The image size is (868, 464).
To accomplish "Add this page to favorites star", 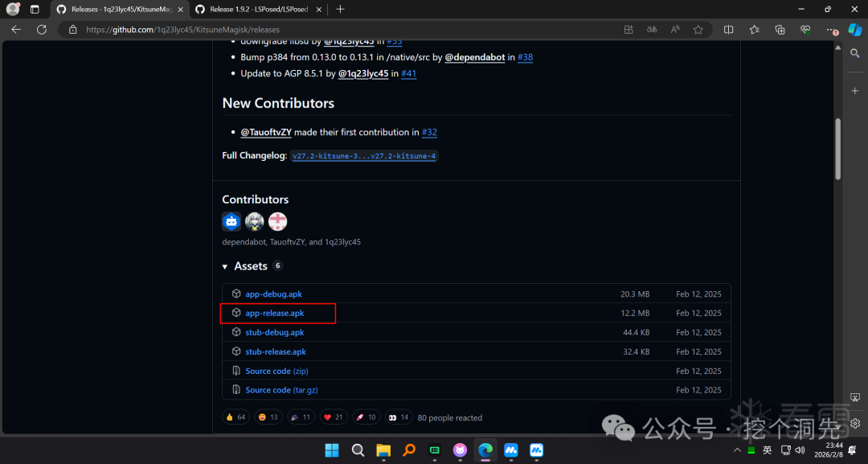I will coord(698,29).
